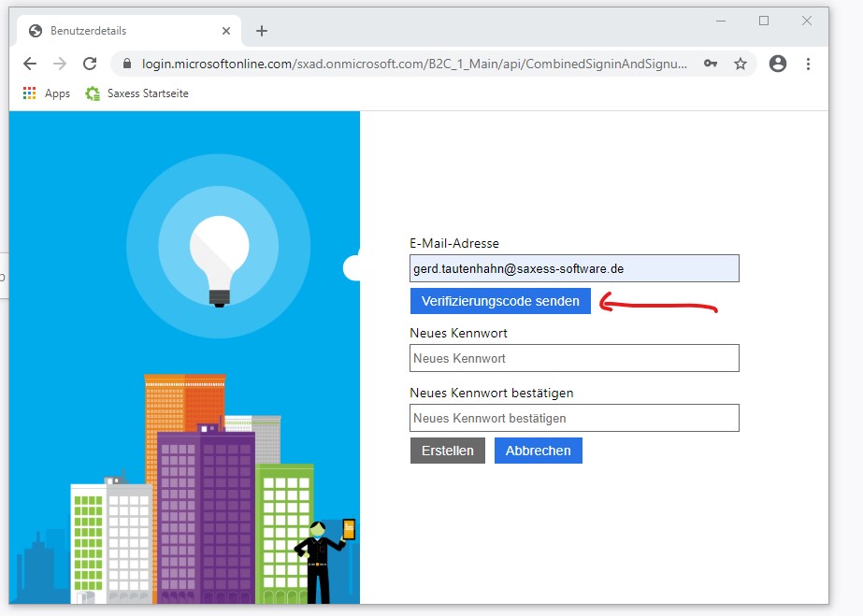Select the Benutzerdetails tab
This screenshot has height=616, width=863.
click(x=122, y=31)
